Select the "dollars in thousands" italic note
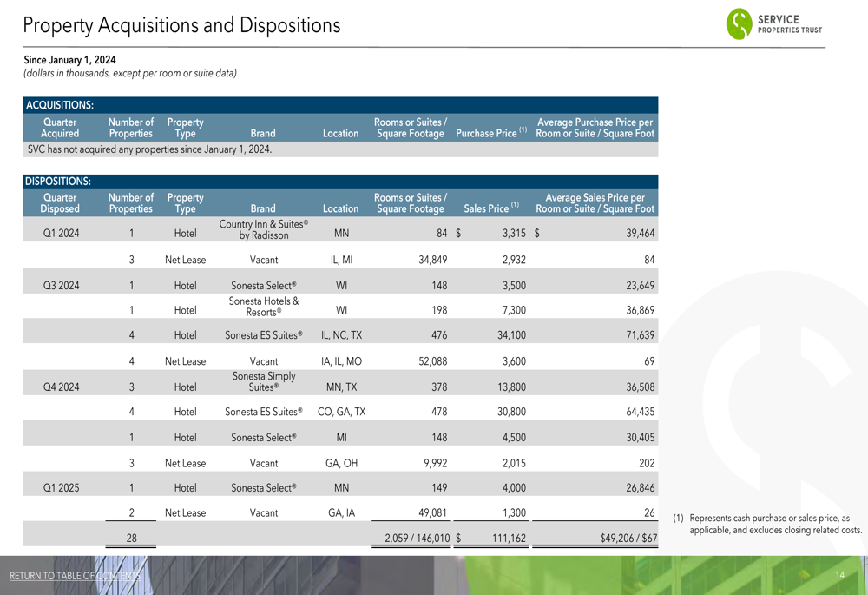This screenshot has width=868, height=595. click(130, 73)
